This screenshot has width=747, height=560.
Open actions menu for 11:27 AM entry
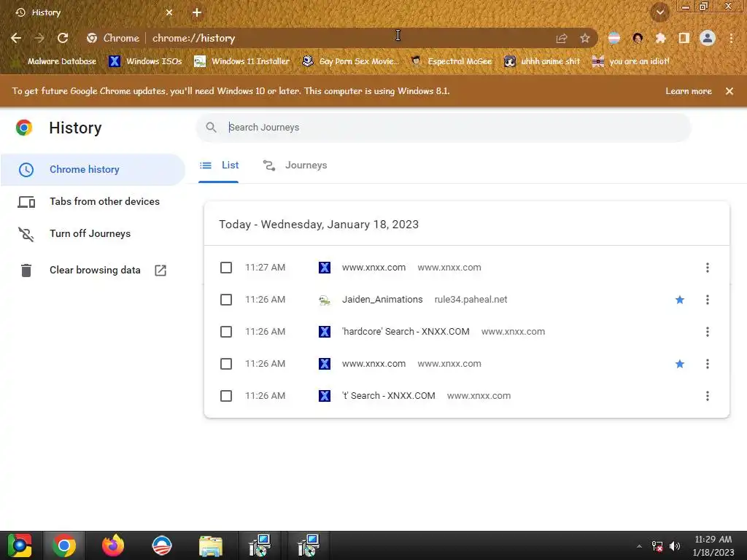coord(708,268)
